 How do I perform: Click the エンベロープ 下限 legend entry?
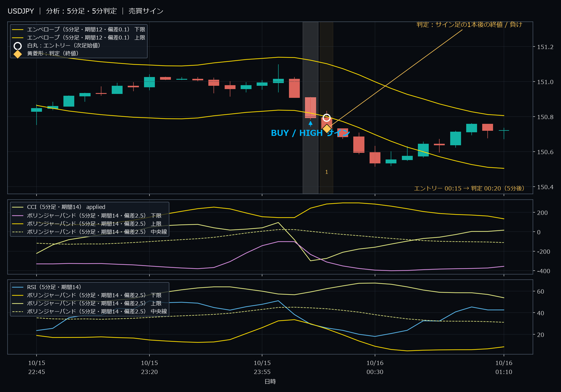[x=79, y=30]
